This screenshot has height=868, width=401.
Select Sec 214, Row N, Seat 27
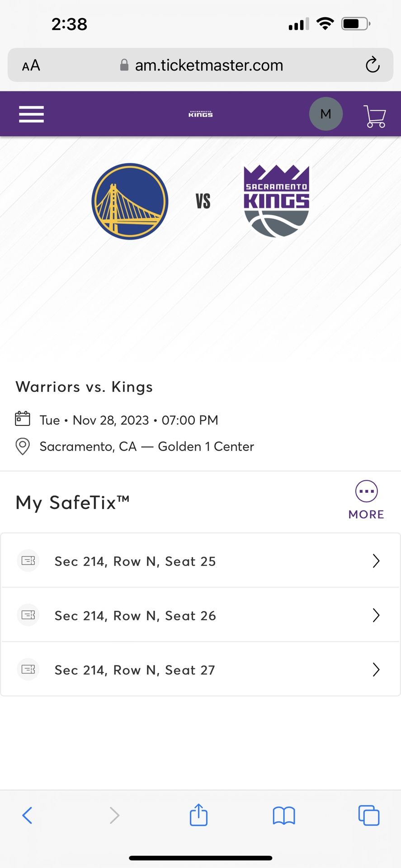click(135, 670)
